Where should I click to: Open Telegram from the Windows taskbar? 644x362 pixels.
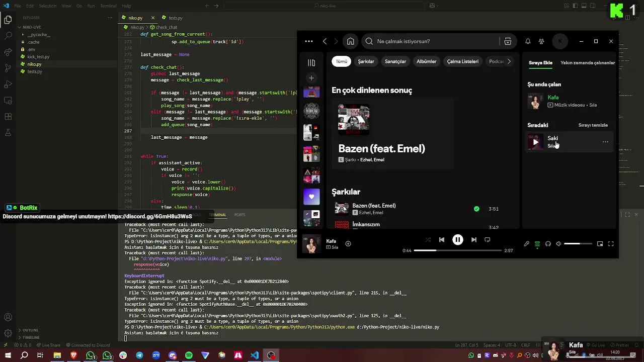(139, 355)
